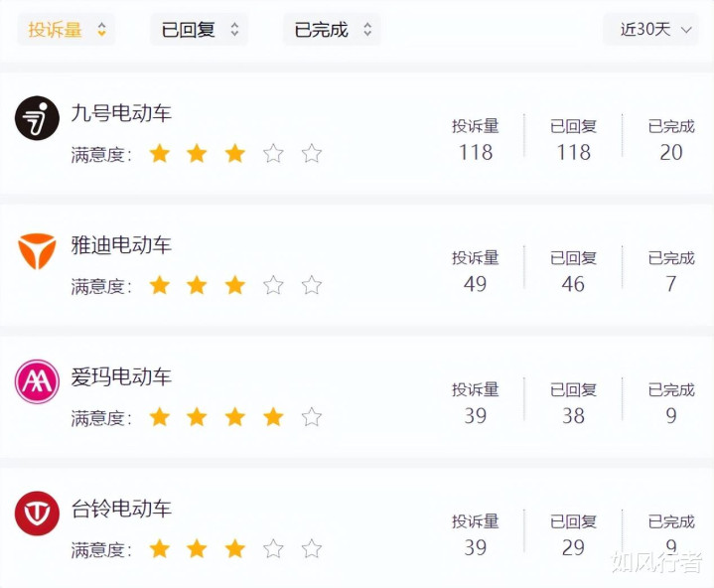This screenshot has width=714, height=588.
Task: Click the pink 爱玛电动车 logo
Action: pyautogui.click(x=37, y=381)
